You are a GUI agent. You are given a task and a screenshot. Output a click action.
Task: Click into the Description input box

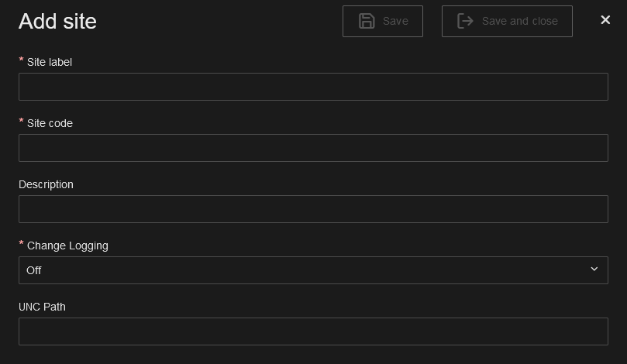(313, 209)
